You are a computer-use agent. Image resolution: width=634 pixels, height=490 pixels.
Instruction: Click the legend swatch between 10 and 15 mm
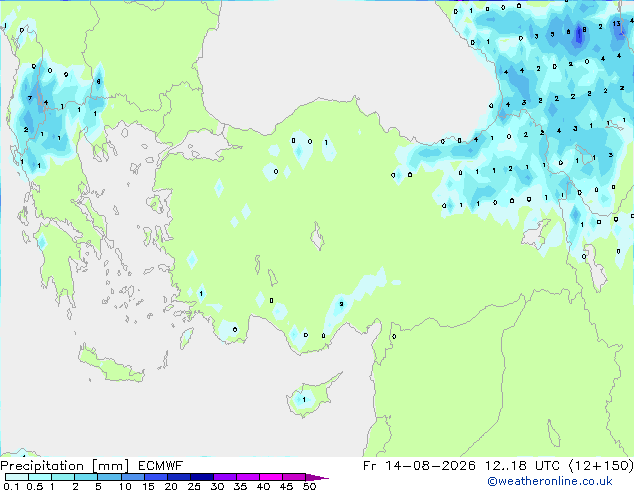pos(132,477)
